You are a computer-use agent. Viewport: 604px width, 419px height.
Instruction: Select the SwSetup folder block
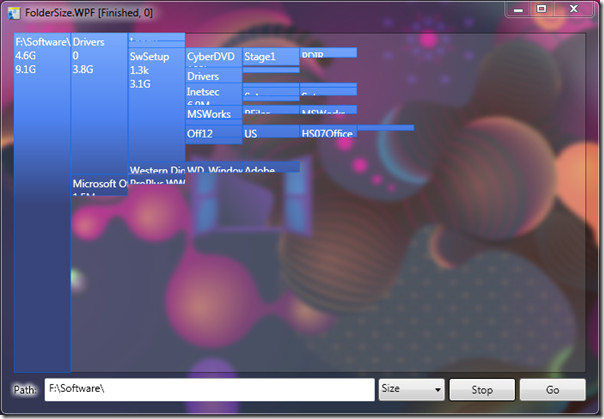(156, 106)
